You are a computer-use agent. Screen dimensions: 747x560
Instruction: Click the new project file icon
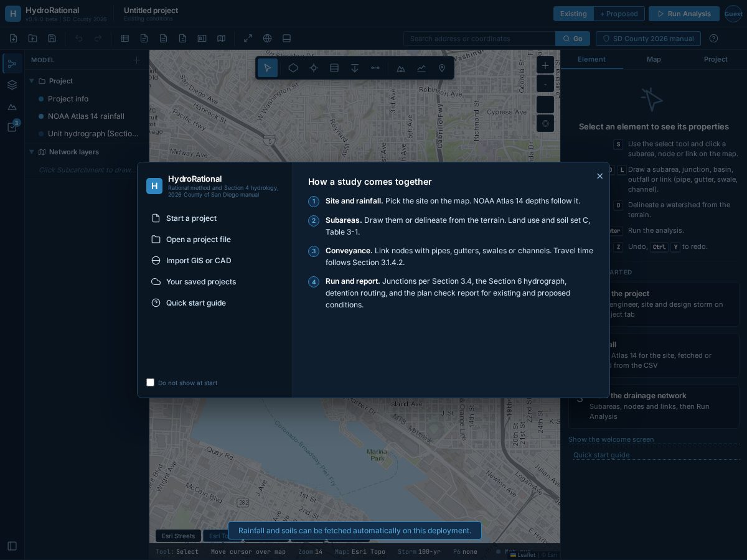(13, 39)
